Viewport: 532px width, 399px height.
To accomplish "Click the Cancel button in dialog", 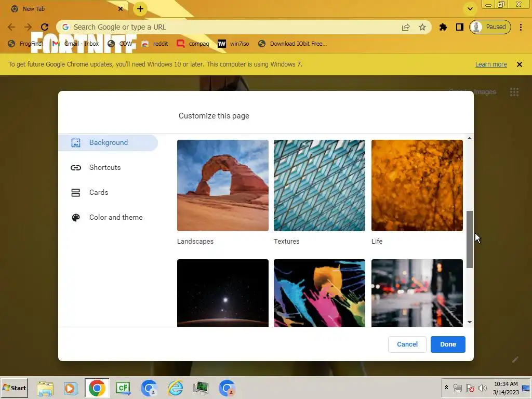I will [407, 344].
